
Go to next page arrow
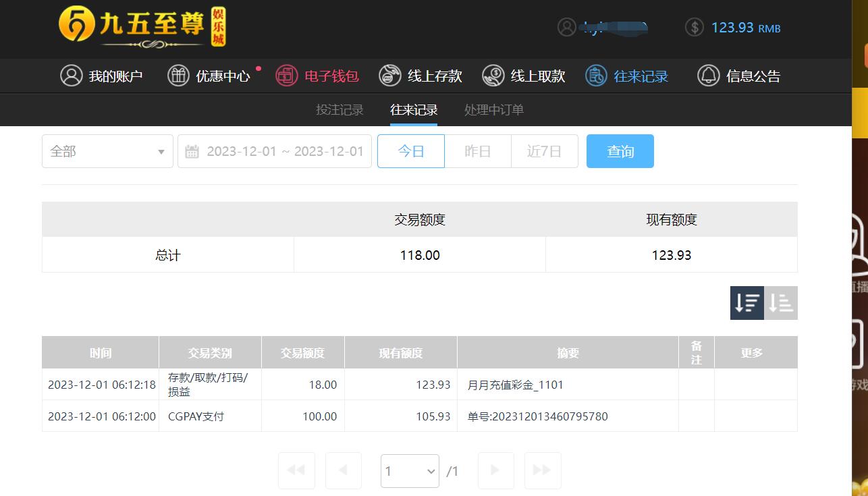495,470
